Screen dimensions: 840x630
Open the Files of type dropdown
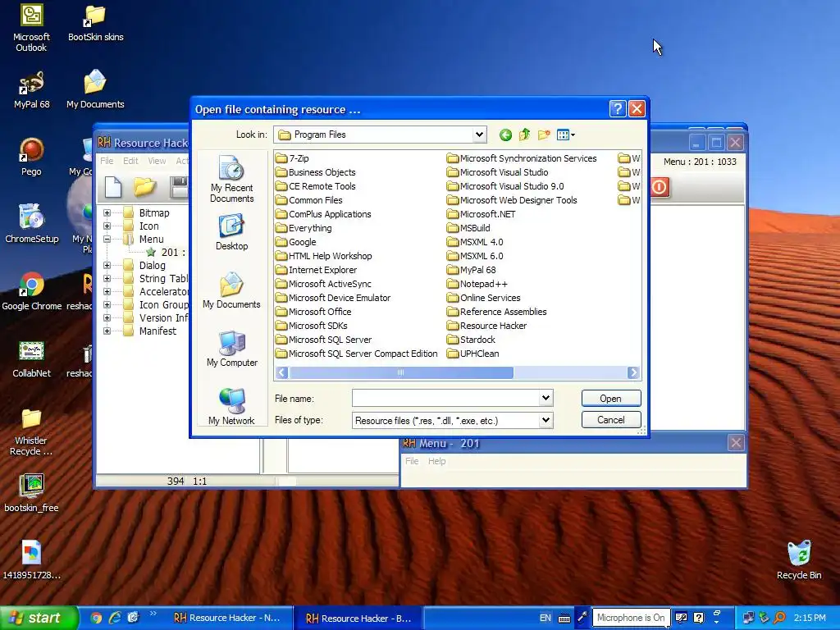546,420
